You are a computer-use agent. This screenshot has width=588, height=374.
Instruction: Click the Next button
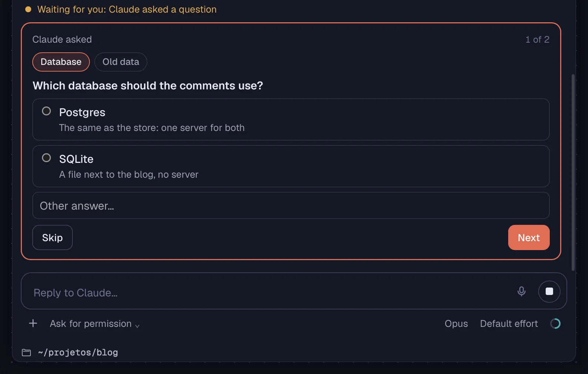529,237
